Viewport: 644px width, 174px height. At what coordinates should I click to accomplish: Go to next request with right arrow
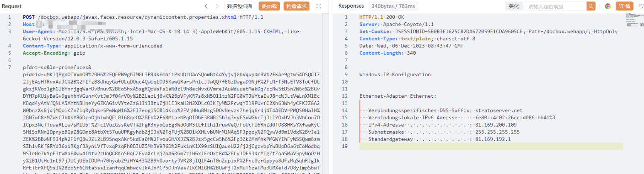click(217, 6)
